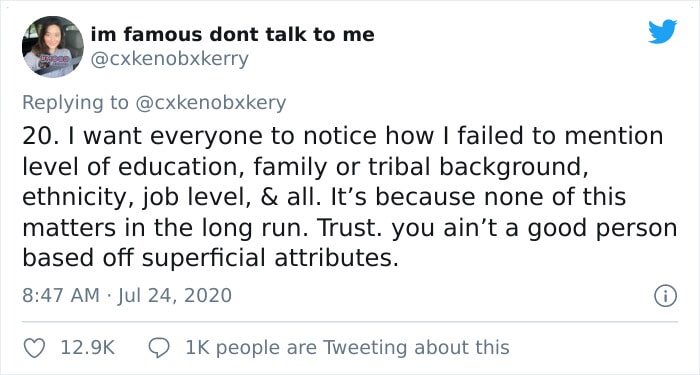Click the text 'based off superficial attributes.'
The image size is (700, 375).
210,258
